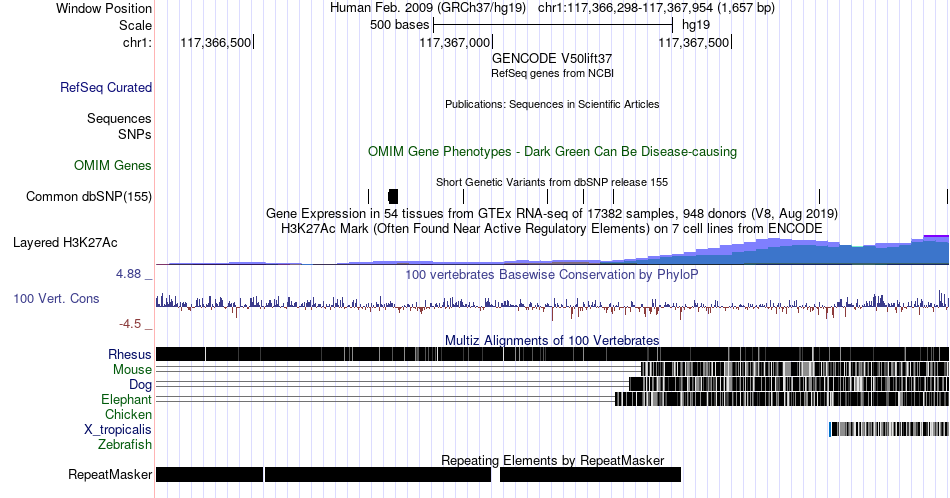Click the OMIM Gene Phenotypes track title
The height and width of the screenshot is (498, 950).
coord(552,151)
